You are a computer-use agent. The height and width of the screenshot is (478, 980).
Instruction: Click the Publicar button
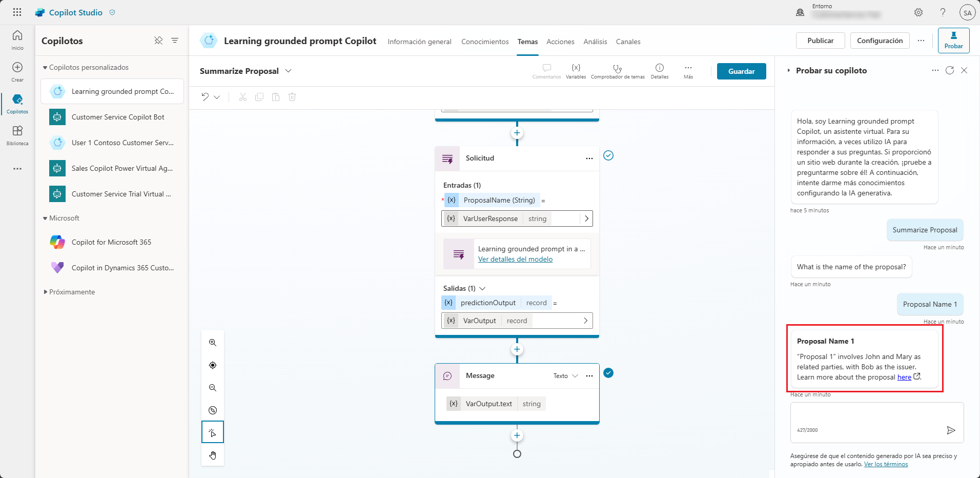point(820,41)
